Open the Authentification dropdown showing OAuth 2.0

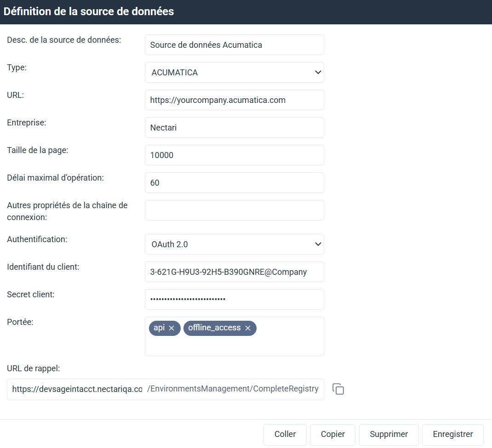click(235, 244)
